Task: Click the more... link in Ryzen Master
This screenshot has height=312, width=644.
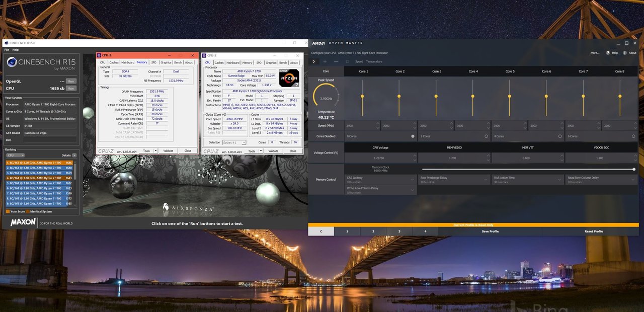Action: [x=595, y=52]
